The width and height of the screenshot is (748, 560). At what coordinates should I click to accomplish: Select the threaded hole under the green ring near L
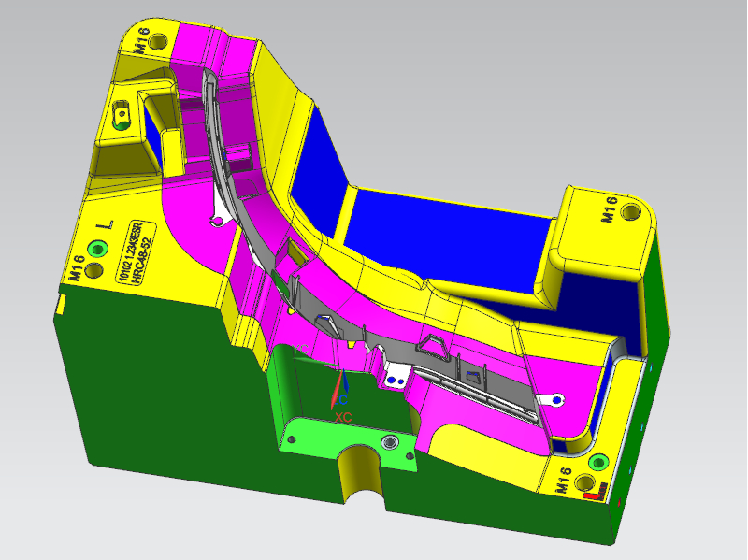(94, 270)
